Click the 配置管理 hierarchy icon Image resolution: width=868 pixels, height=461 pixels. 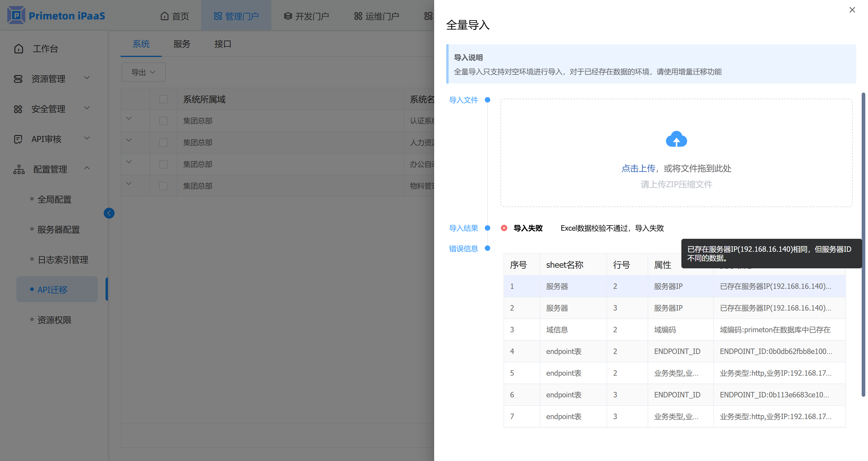click(19, 169)
